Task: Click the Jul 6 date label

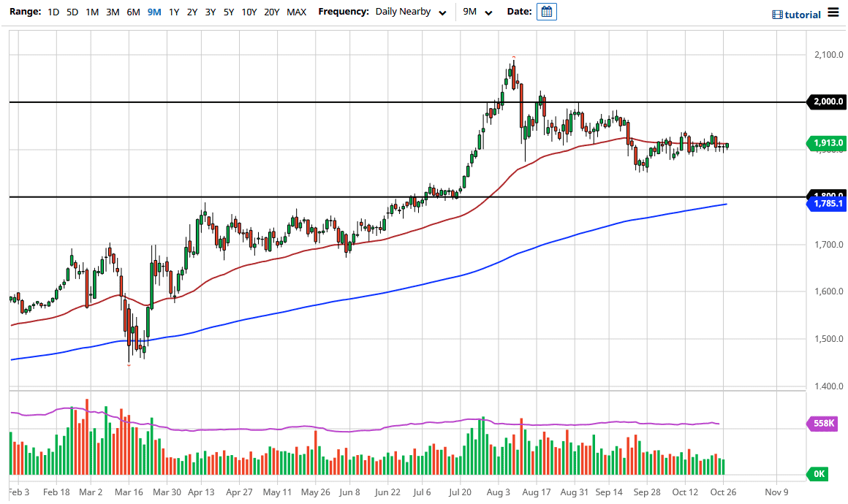Action: 422,492
